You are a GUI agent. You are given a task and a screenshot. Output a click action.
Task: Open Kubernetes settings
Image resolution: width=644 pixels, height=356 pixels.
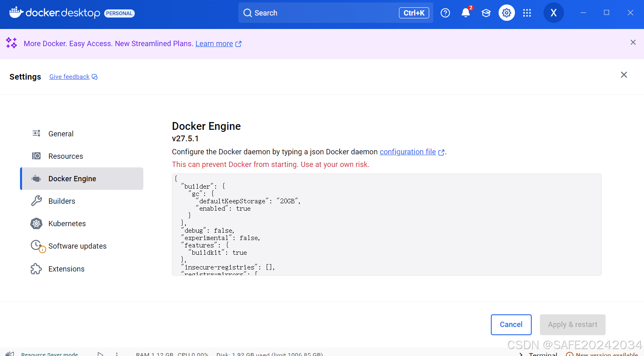tap(67, 224)
